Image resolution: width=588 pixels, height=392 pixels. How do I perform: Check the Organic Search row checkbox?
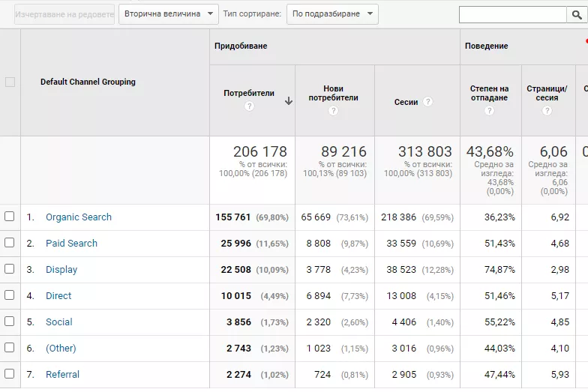tap(9, 216)
